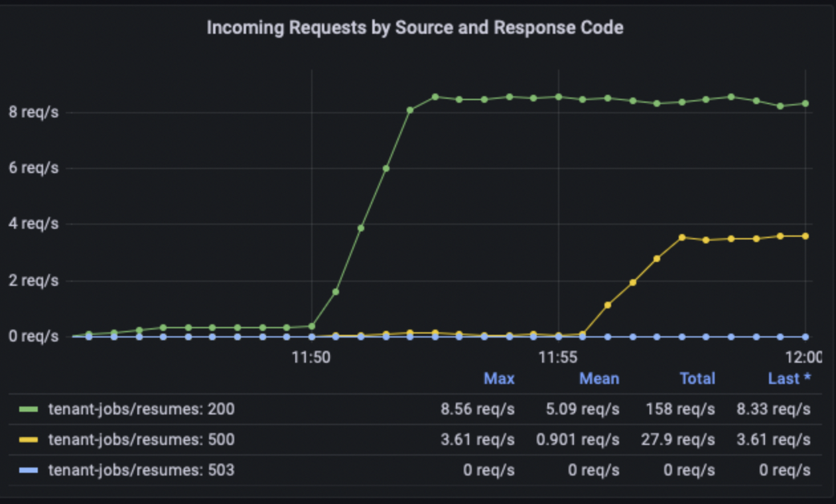The width and height of the screenshot is (836, 504).
Task: Open color picker for yellow 500 series swatch
Action: coord(29,440)
